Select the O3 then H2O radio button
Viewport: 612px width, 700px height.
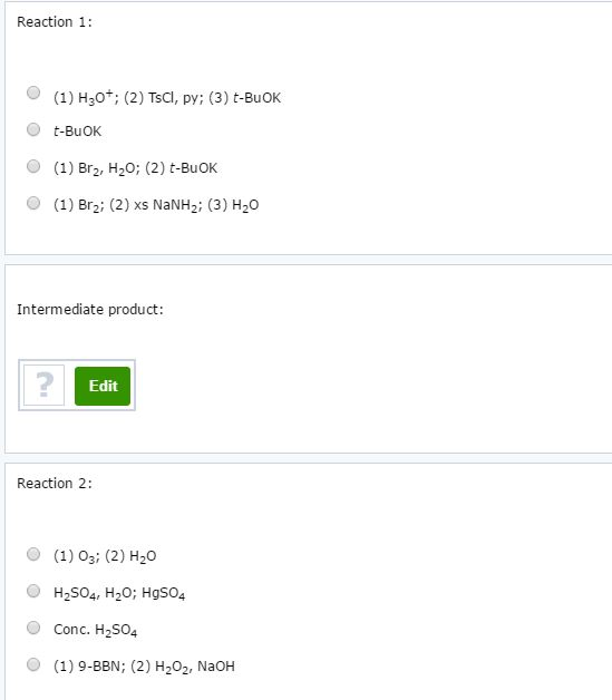(x=33, y=554)
